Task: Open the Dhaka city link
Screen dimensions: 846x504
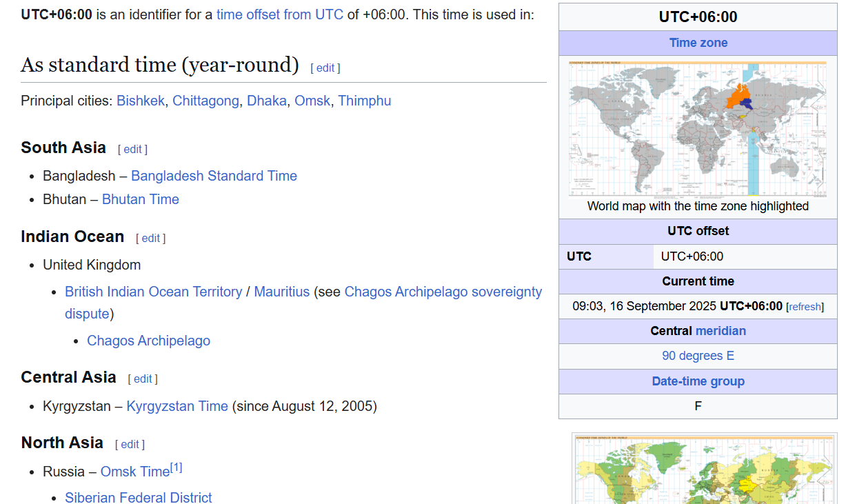Action: pyautogui.click(x=267, y=101)
